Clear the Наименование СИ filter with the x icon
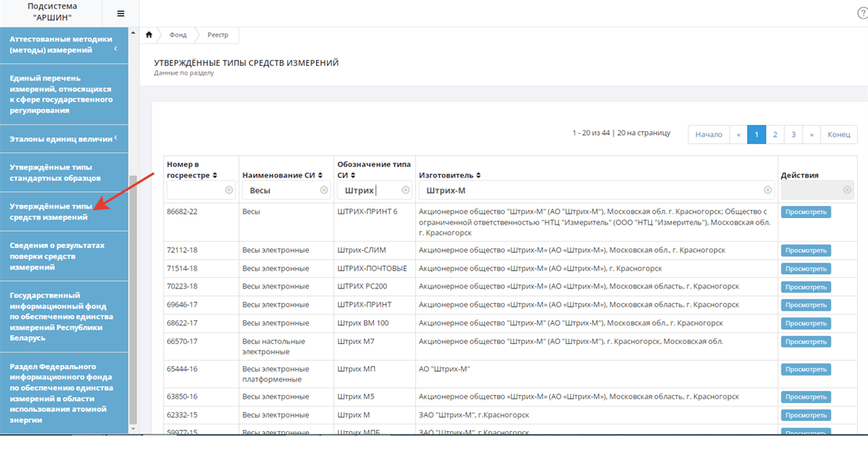This screenshot has width=868, height=474. point(324,190)
